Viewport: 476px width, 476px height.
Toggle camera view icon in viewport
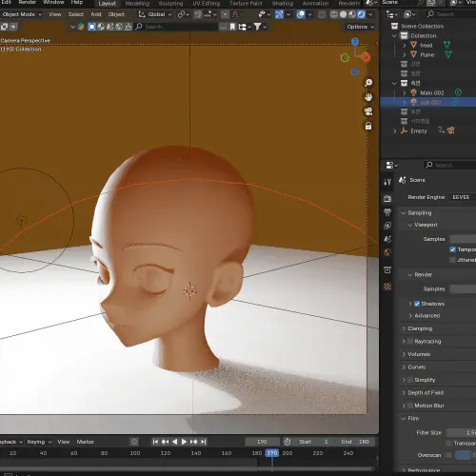(368, 111)
